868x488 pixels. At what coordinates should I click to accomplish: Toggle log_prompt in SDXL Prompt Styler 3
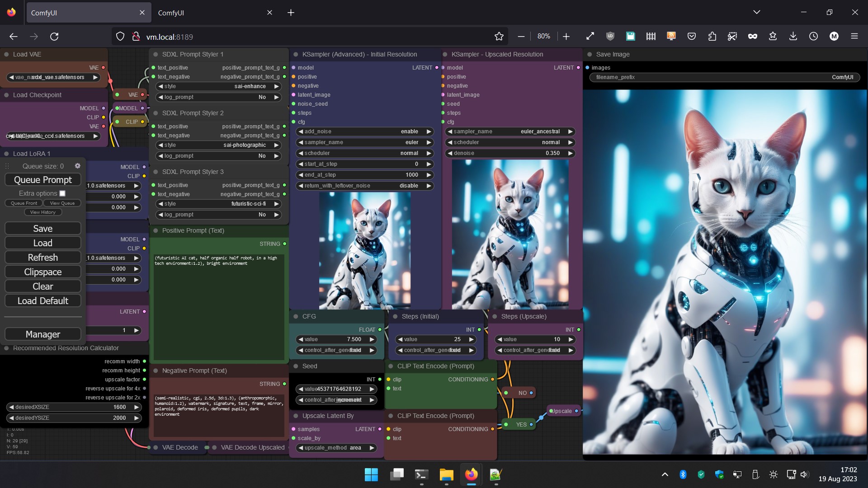(x=219, y=215)
